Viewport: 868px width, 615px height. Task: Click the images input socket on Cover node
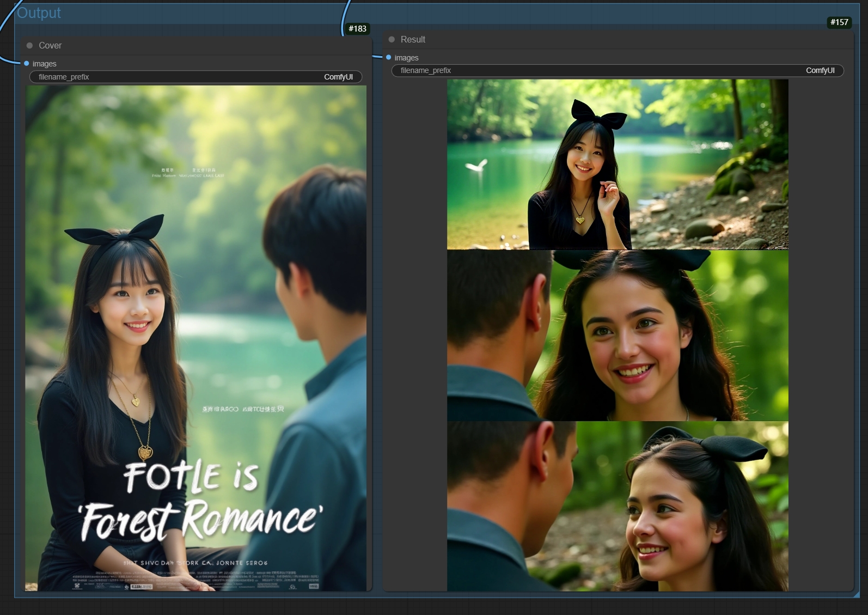(x=27, y=64)
